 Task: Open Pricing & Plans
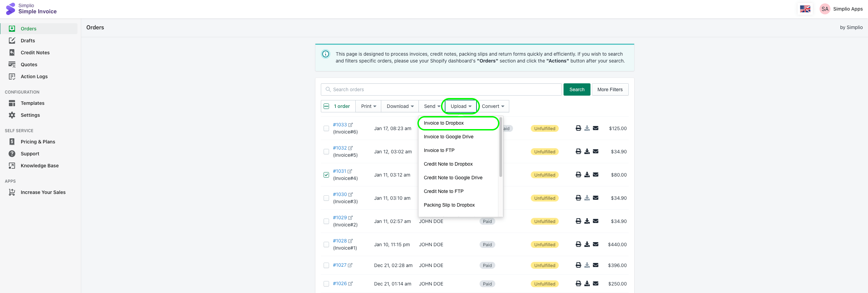coord(39,142)
